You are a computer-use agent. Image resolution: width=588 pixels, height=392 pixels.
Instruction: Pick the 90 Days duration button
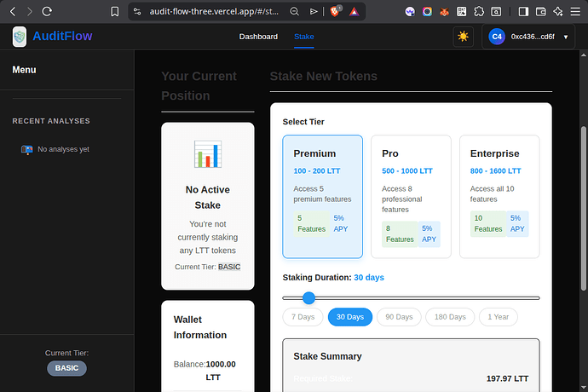pos(399,317)
